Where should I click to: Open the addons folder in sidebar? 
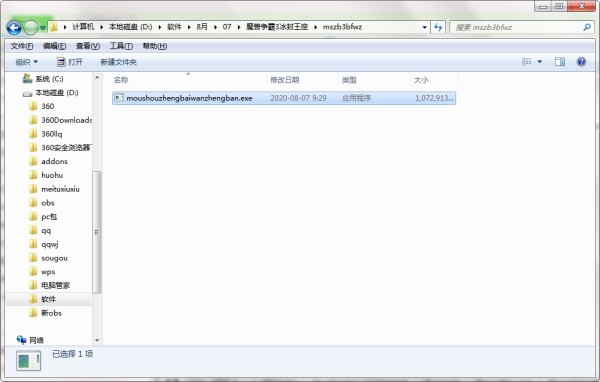pyautogui.click(x=54, y=162)
